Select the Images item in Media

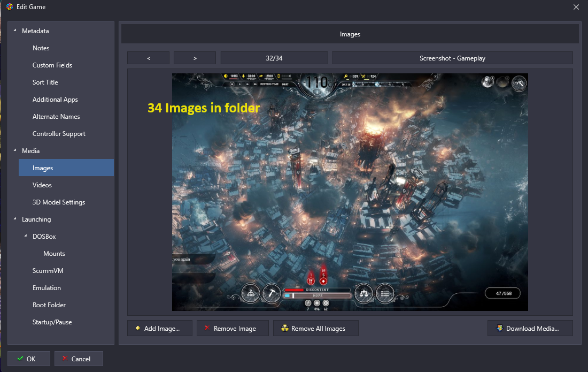66,168
